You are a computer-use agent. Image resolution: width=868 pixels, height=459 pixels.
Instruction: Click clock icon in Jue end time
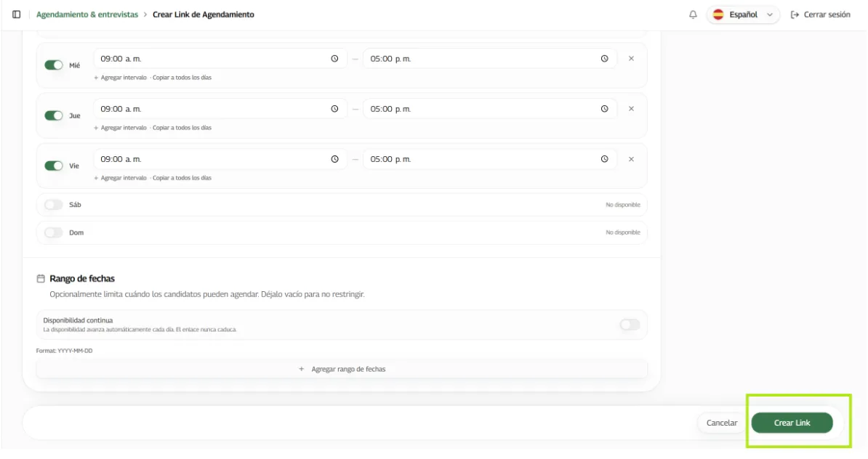pos(605,109)
